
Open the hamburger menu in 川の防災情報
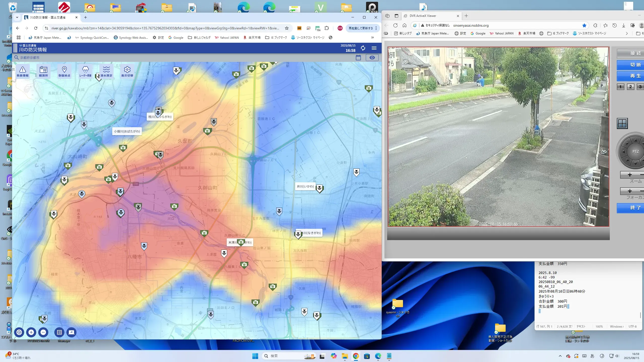(374, 48)
